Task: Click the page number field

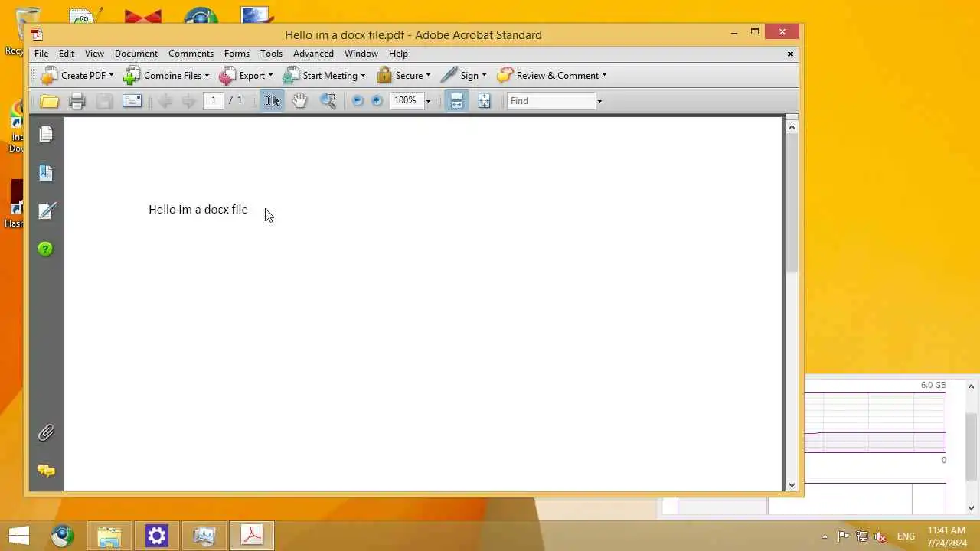Action: [214, 101]
